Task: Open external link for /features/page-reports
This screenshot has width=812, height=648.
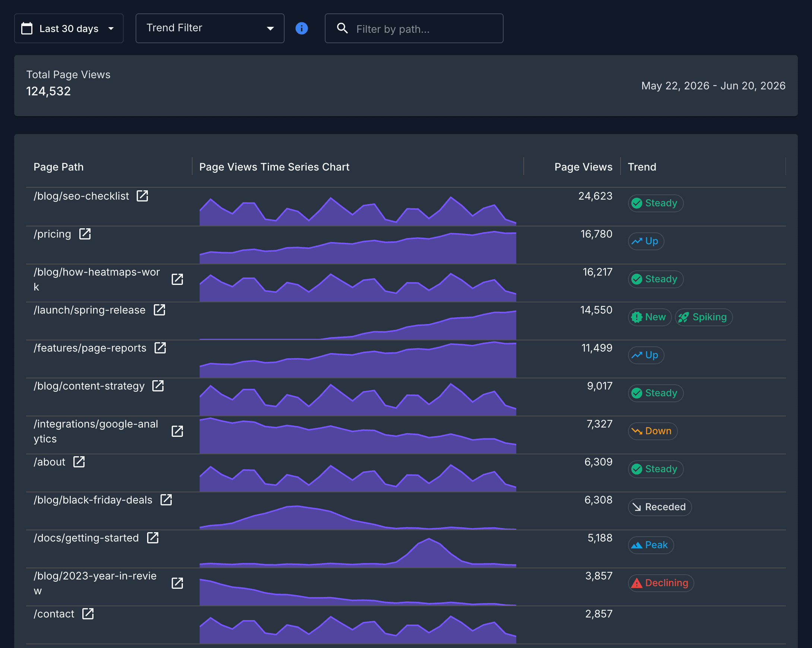Action: click(x=160, y=348)
